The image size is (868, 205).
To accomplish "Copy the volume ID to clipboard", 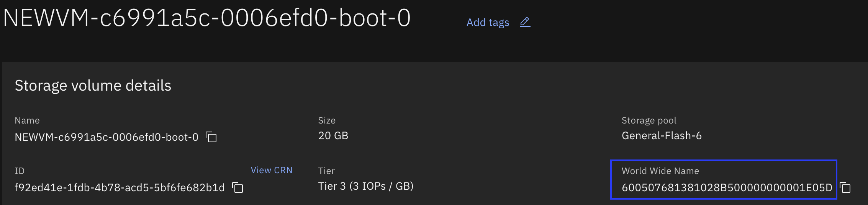I will tap(238, 187).
